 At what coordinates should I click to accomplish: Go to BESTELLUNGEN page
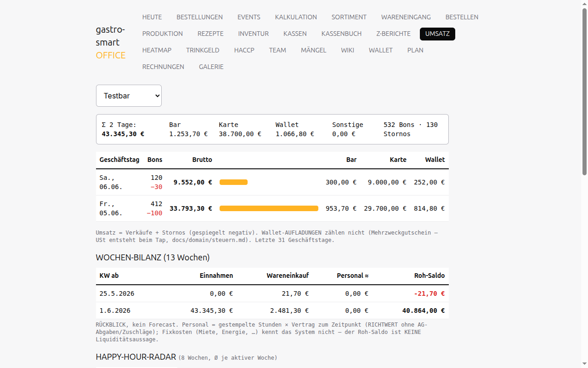point(199,17)
